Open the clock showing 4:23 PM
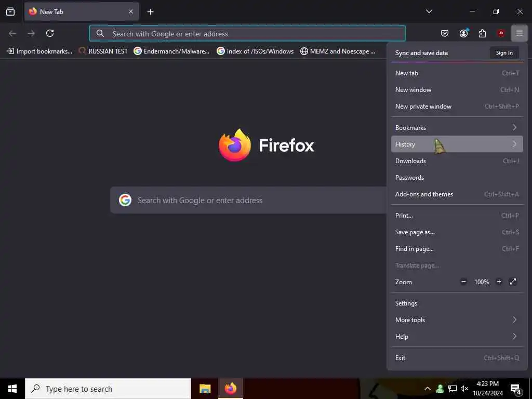 [488, 389]
